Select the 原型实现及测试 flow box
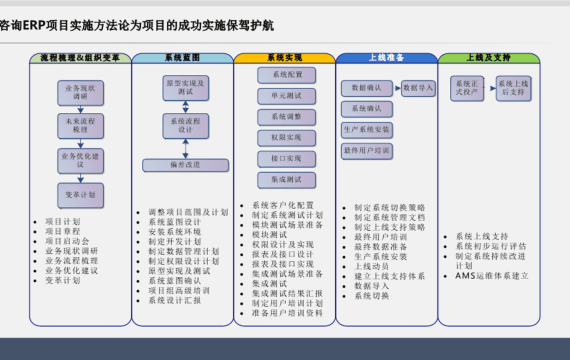The image size is (570, 360). click(185, 88)
